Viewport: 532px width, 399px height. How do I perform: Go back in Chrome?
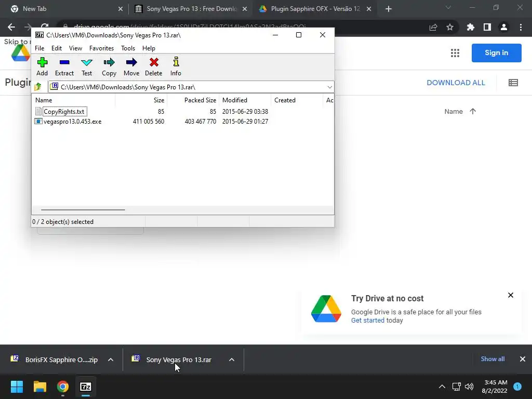pyautogui.click(x=11, y=27)
